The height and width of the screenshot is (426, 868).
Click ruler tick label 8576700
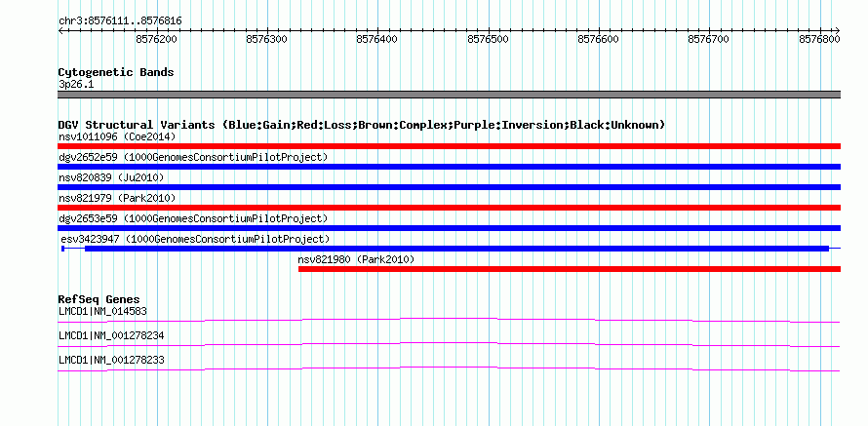click(x=709, y=39)
